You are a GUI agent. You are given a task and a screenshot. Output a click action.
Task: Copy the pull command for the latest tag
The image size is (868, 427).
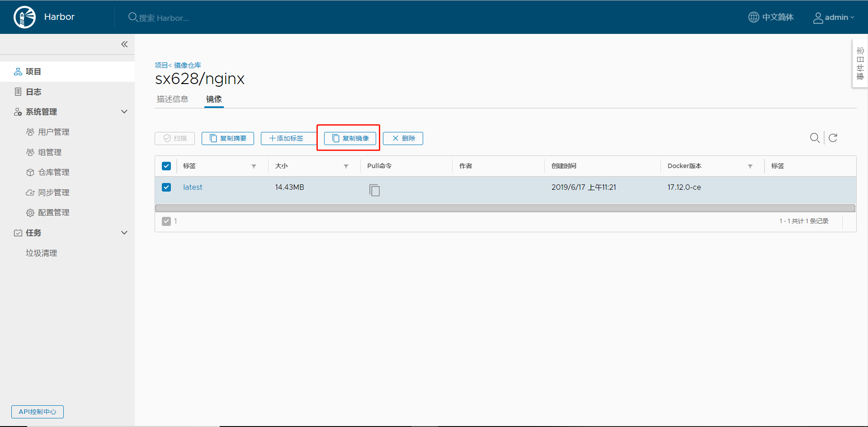click(x=374, y=190)
